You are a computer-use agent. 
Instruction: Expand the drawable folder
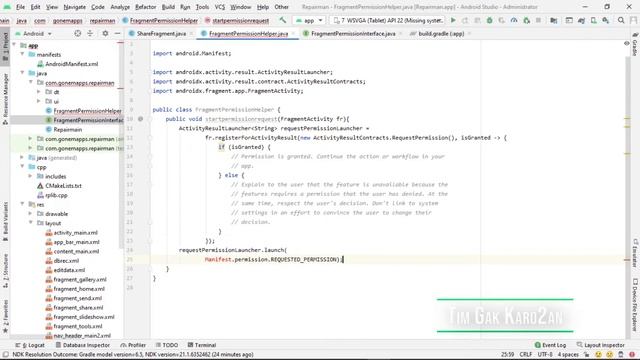pos(30,213)
